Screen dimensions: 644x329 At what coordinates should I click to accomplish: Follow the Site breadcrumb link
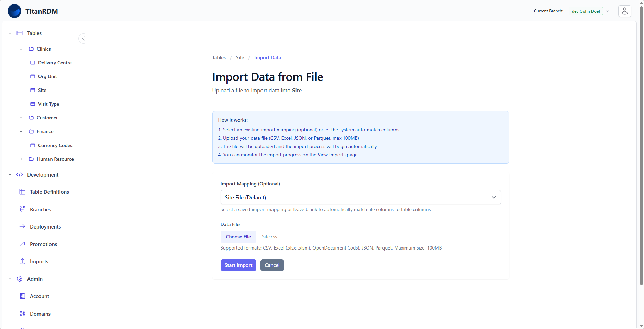(x=240, y=57)
